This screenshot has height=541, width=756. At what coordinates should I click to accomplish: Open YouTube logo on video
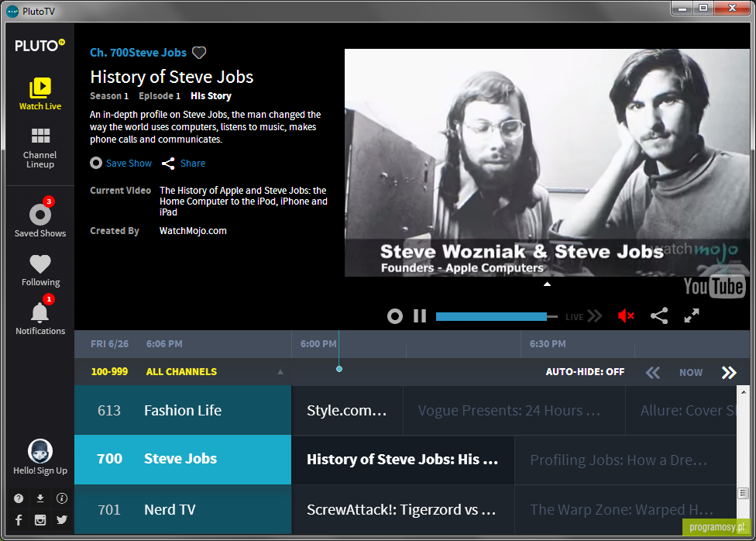click(713, 287)
